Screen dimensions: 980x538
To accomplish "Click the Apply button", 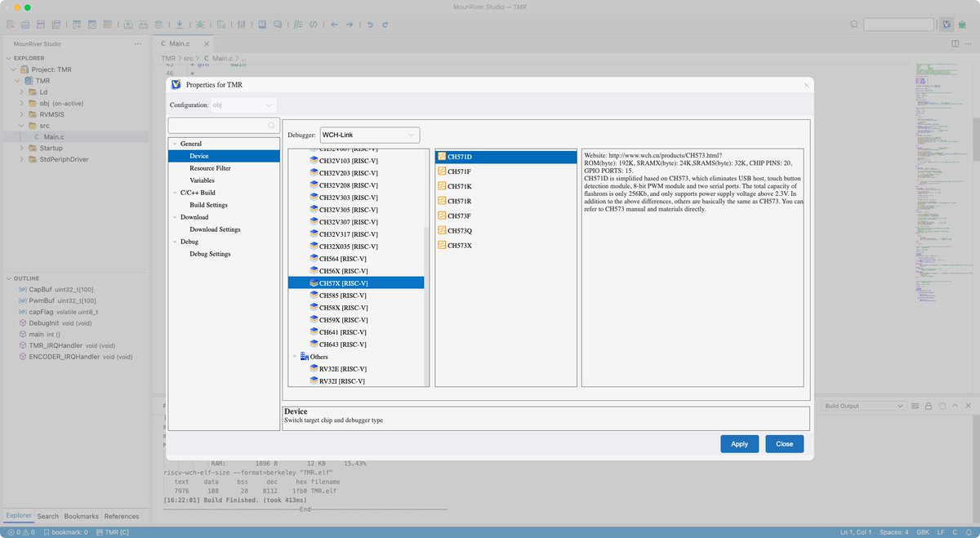I will pos(739,444).
